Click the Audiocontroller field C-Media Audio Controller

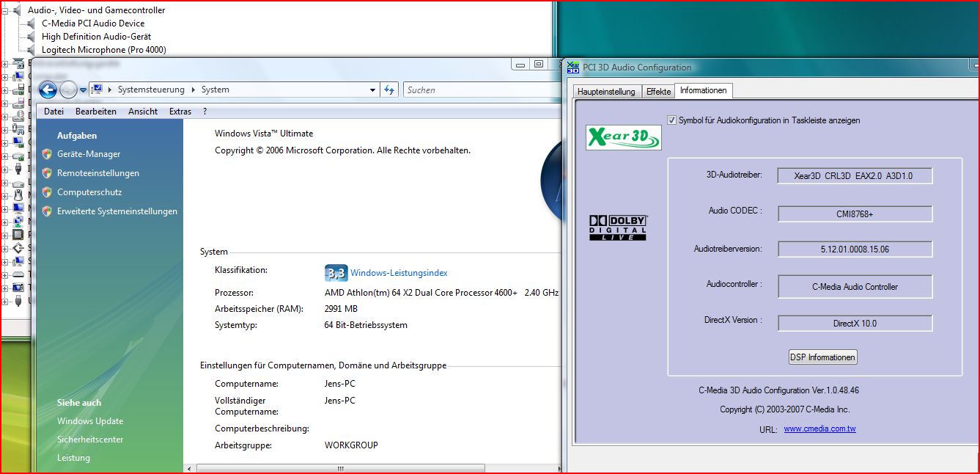(855, 286)
